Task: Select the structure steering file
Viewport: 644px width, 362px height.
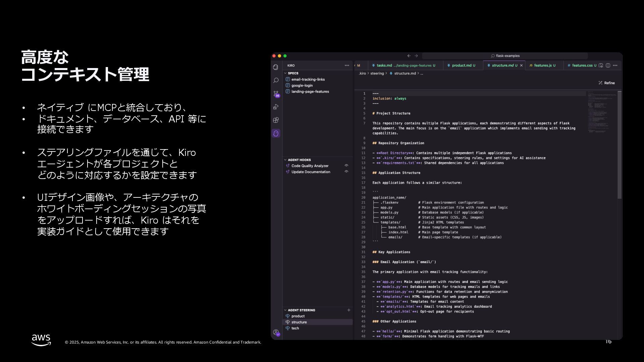Action: coord(317,322)
